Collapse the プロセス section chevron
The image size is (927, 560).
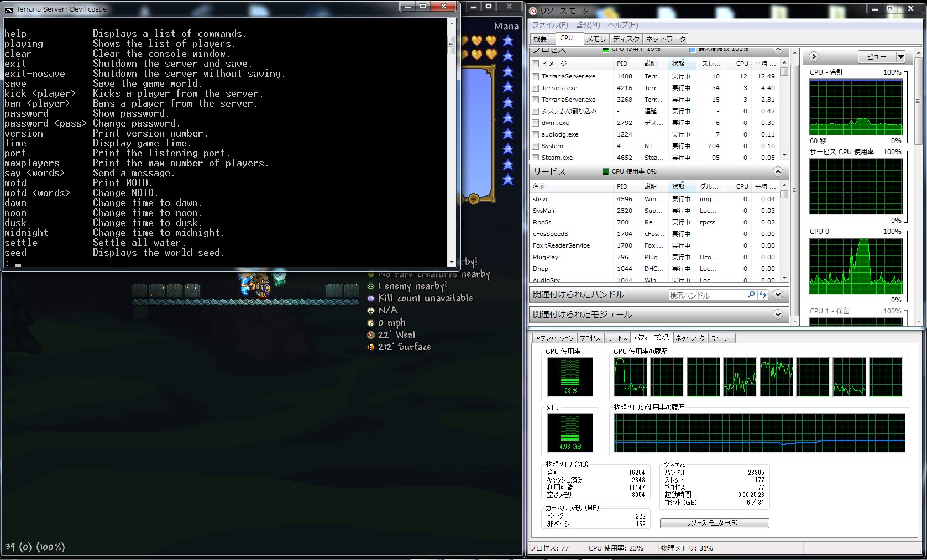[x=778, y=50]
